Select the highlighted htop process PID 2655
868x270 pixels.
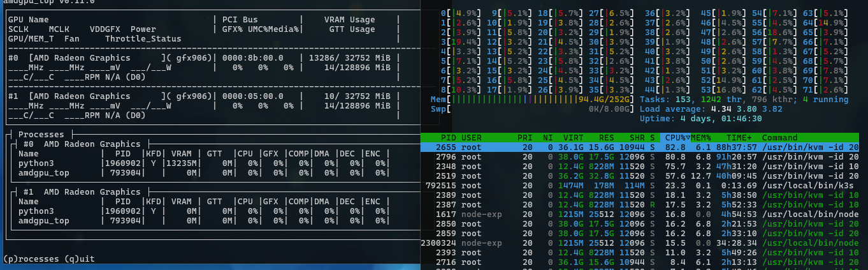point(640,147)
